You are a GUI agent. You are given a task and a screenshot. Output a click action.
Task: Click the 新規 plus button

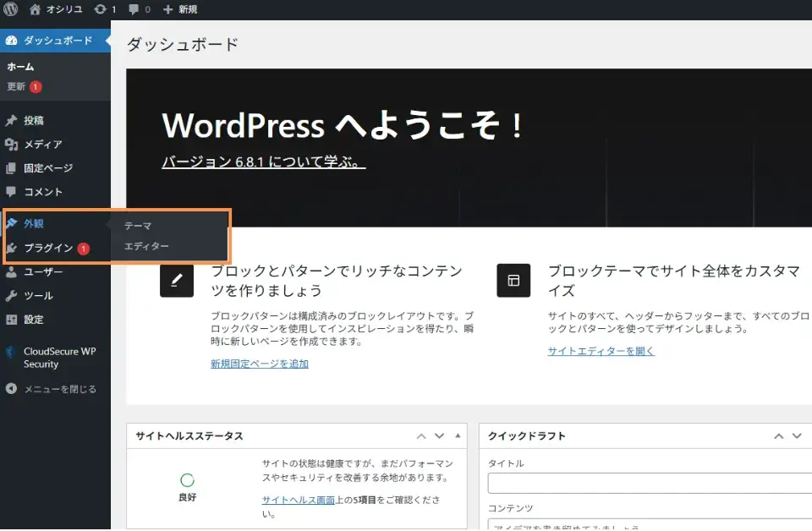coord(179,8)
